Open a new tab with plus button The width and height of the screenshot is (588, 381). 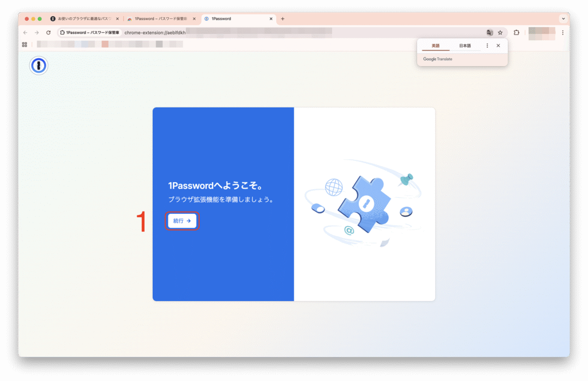(283, 19)
